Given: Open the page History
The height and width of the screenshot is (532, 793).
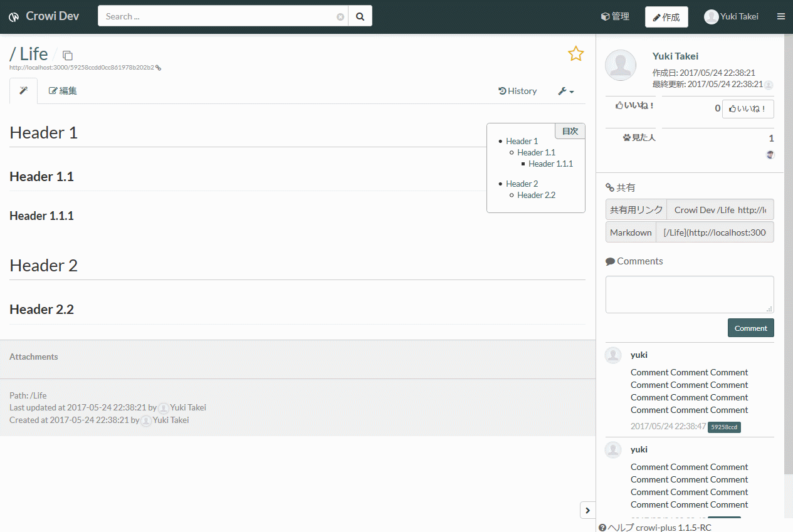Looking at the screenshot, I should (x=518, y=91).
